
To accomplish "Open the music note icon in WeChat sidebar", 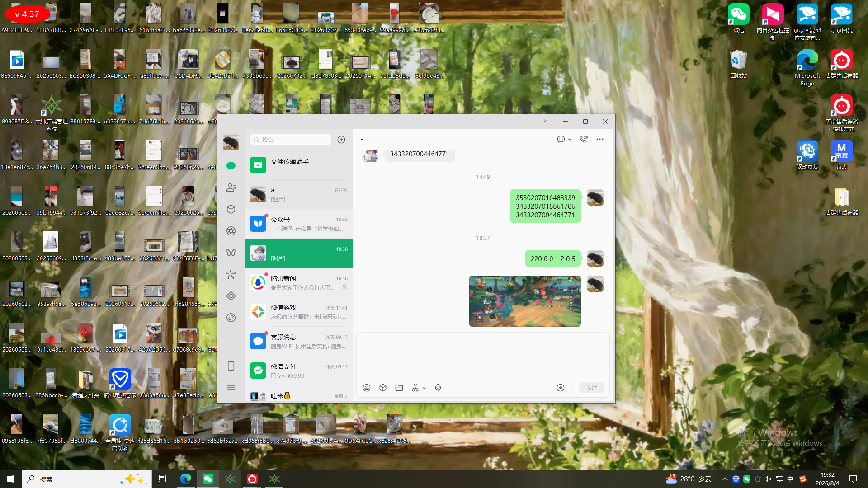I will pos(231,318).
